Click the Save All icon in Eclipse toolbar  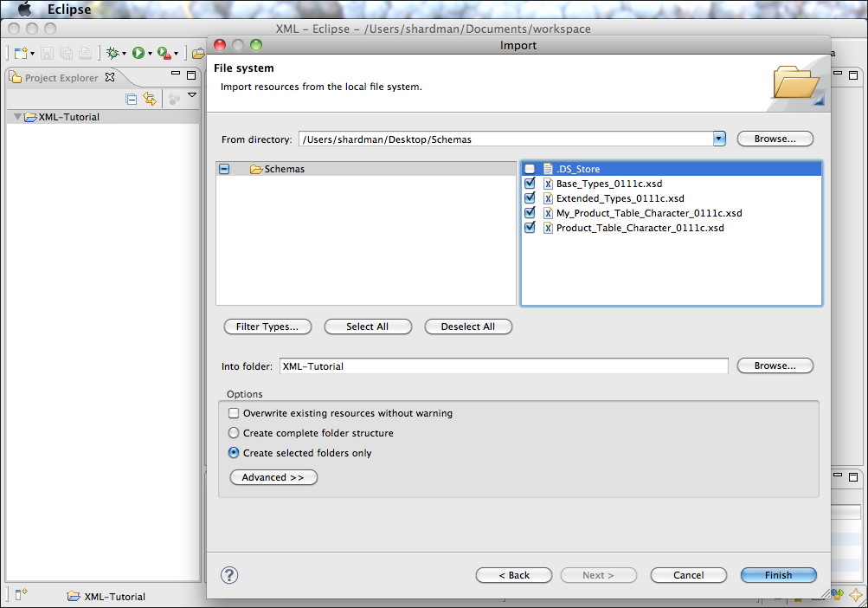tap(66, 53)
